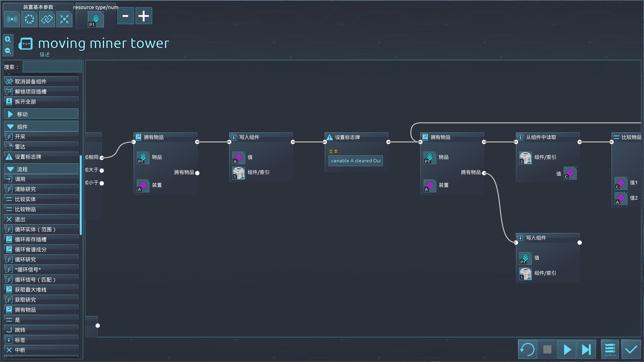
Task: Click the plus button to add parameter
Action: tap(144, 16)
